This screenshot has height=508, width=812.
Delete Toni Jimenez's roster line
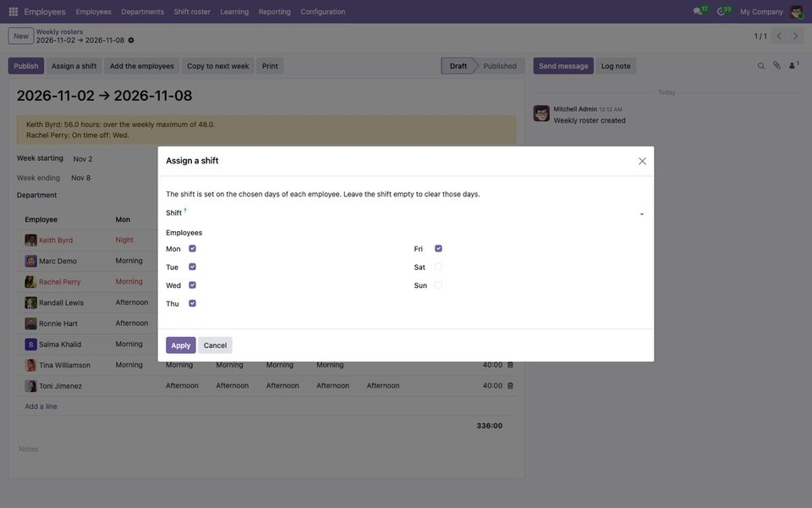(510, 386)
